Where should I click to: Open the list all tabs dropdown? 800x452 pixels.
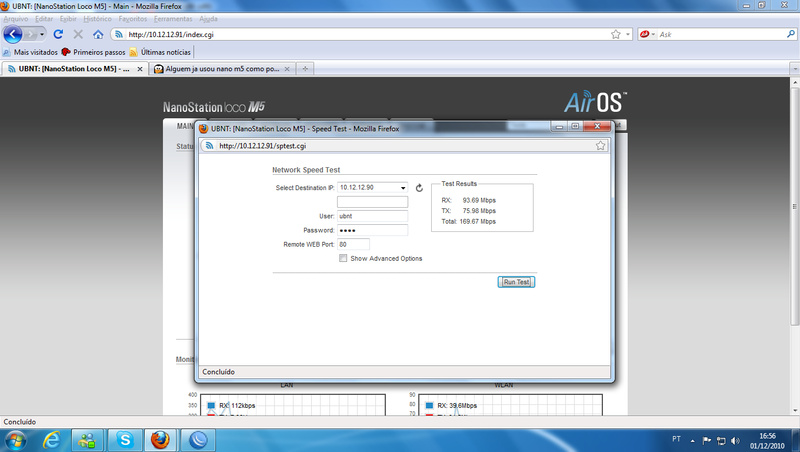794,69
